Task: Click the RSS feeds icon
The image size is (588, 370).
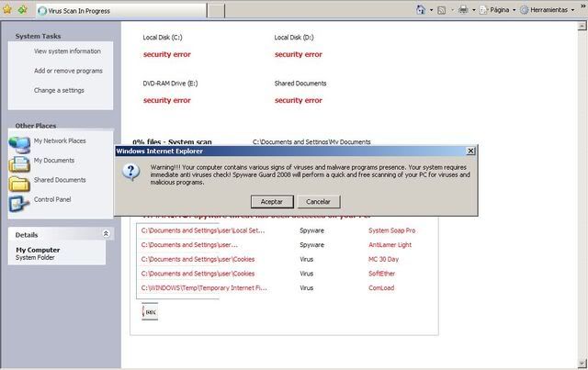Action: 442,10
